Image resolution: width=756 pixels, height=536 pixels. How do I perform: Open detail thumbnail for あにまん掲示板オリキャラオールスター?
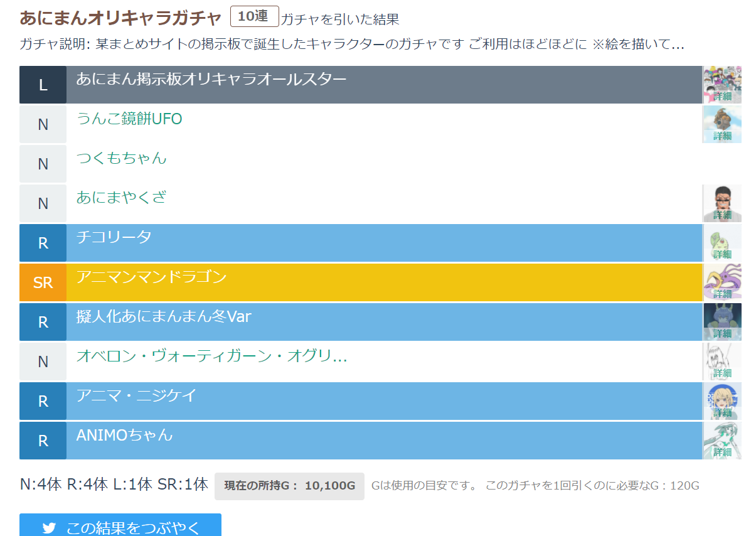[721, 85]
